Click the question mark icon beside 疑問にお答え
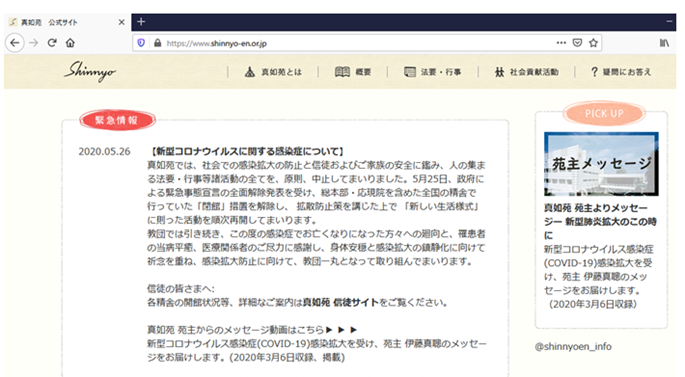Viewport: 685px width, 377px height. [594, 72]
